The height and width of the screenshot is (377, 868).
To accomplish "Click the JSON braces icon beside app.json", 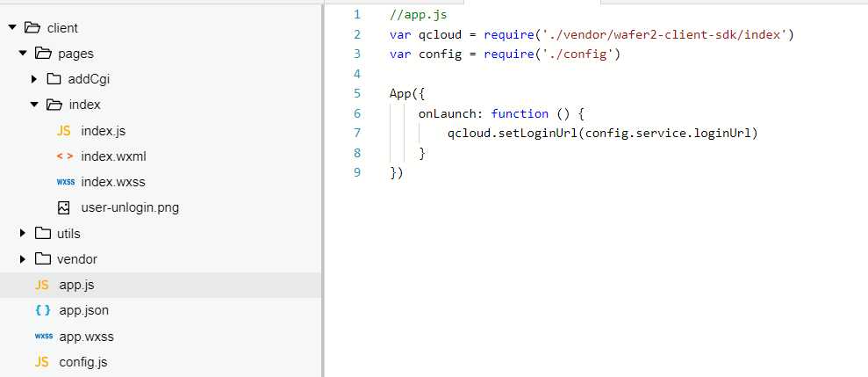I will click(x=42, y=310).
